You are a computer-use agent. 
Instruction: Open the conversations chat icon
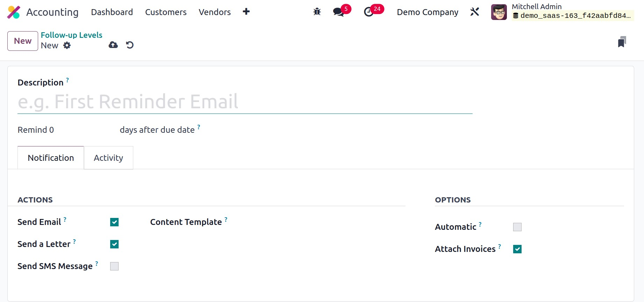[x=338, y=12]
